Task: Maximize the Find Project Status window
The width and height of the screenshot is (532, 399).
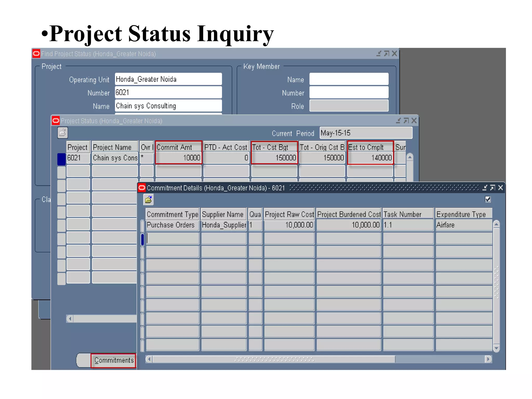Action: (x=387, y=54)
